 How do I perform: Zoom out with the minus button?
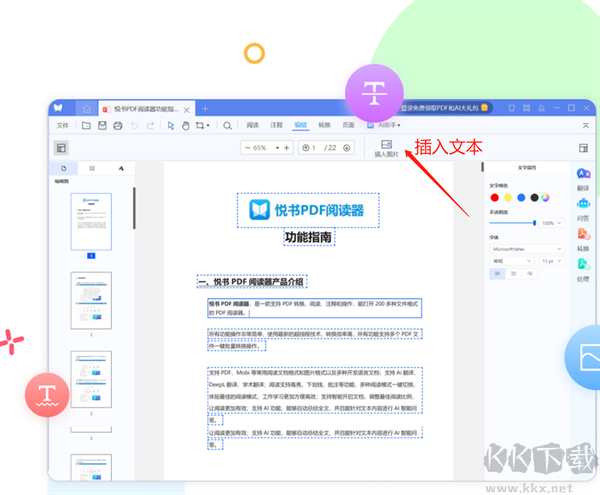click(248, 148)
